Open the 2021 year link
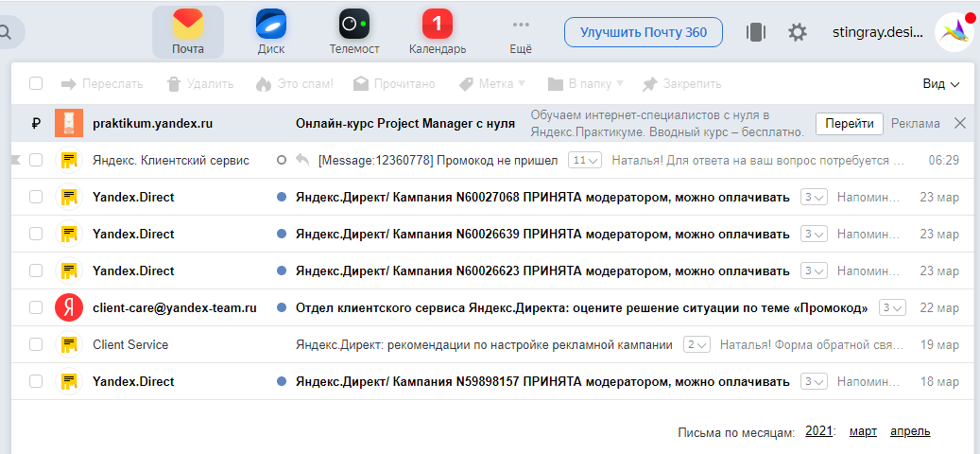980x454 pixels. [x=818, y=431]
